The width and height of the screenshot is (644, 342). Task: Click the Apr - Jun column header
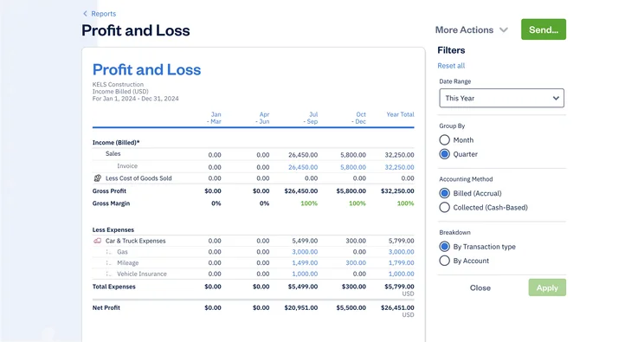coord(262,118)
